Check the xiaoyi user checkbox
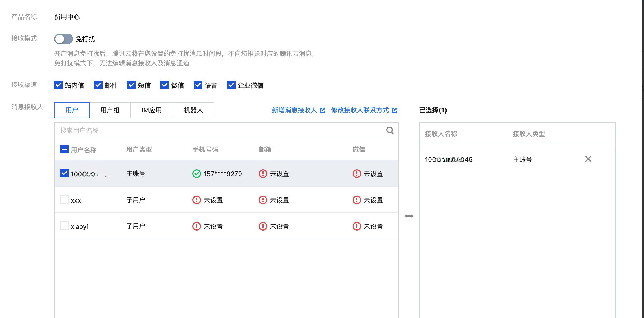This screenshot has height=318, width=644. (64, 226)
